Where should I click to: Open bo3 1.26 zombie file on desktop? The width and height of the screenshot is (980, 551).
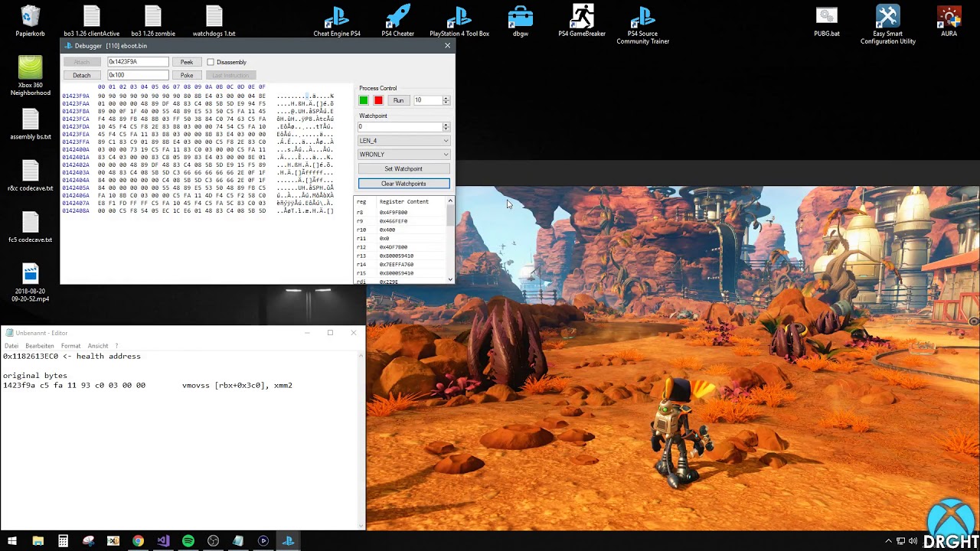(x=153, y=21)
